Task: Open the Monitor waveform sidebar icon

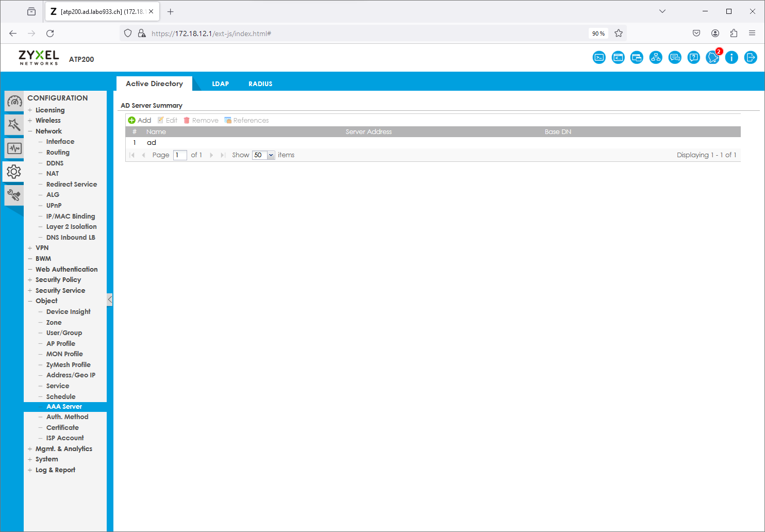Action: tap(14, 148)
